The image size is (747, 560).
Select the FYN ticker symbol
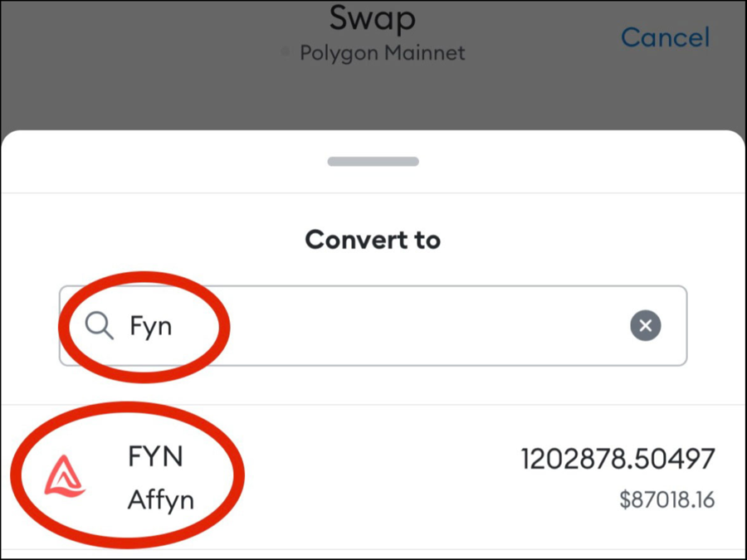tap(155, 457)
